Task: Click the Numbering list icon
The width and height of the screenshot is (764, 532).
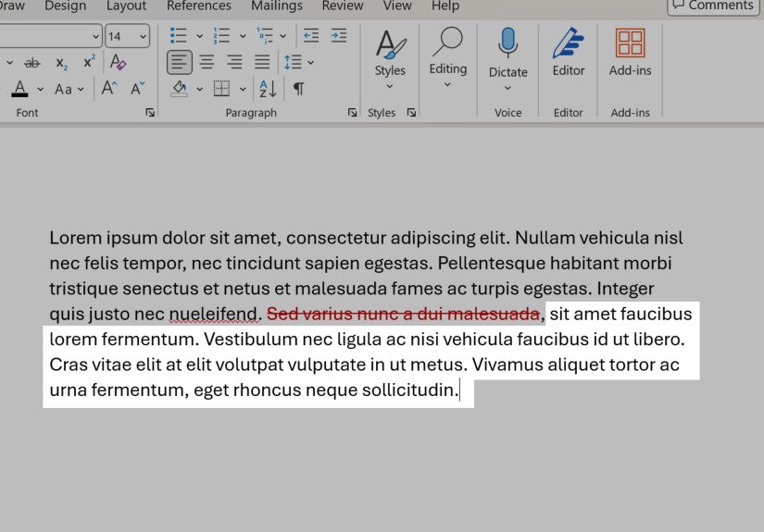Action: 221,35
